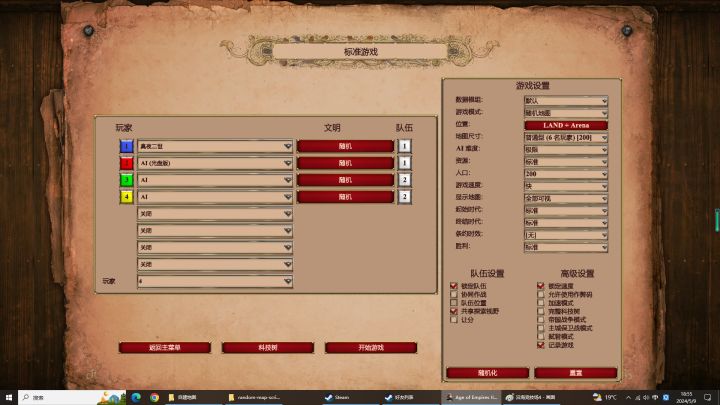Expand the 数据模组 dropdown
This screenshot has height=405, width=720.
[566, 100]
